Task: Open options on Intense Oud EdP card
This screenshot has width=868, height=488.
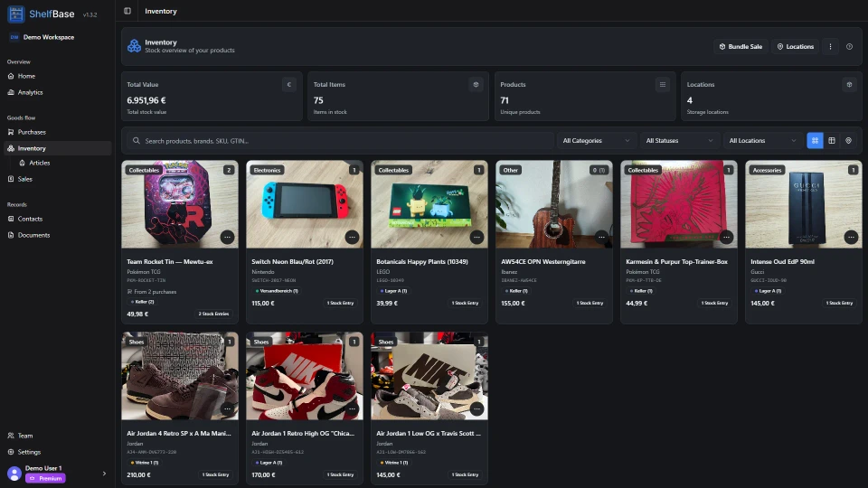Action: pyautogui.click(x=851, y=238)
